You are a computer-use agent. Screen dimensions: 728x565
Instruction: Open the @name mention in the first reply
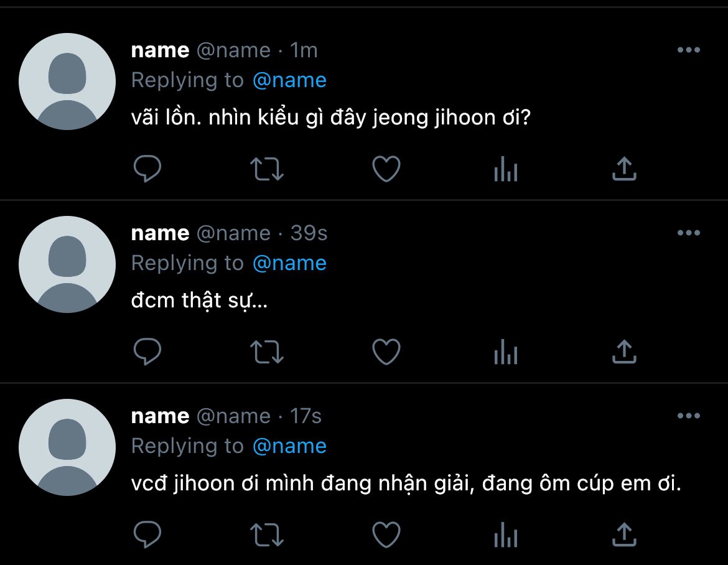pyautogui.click(x=289, y=80)
